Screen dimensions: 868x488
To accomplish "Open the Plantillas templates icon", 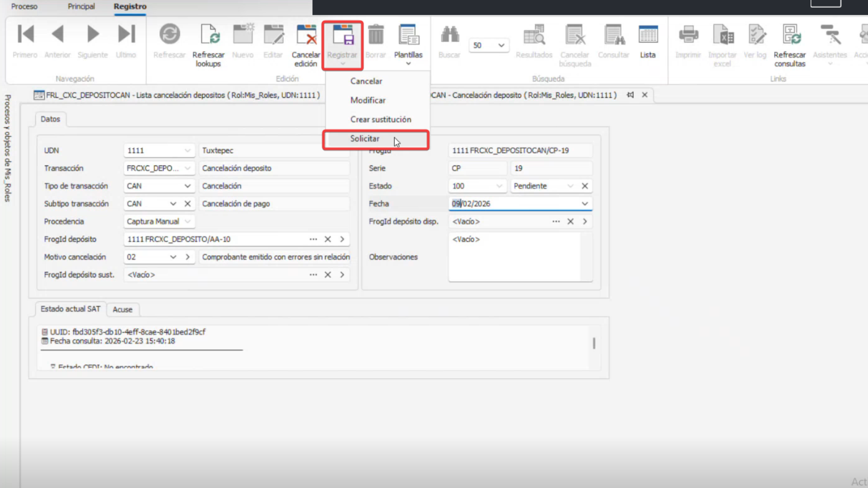I will click(x=408, y=35).
